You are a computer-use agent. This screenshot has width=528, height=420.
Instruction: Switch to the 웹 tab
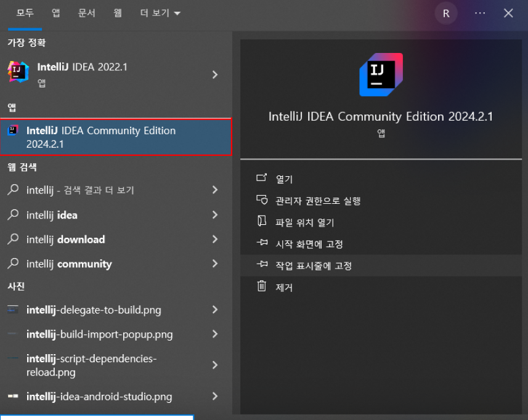click(x=118, y=13)
